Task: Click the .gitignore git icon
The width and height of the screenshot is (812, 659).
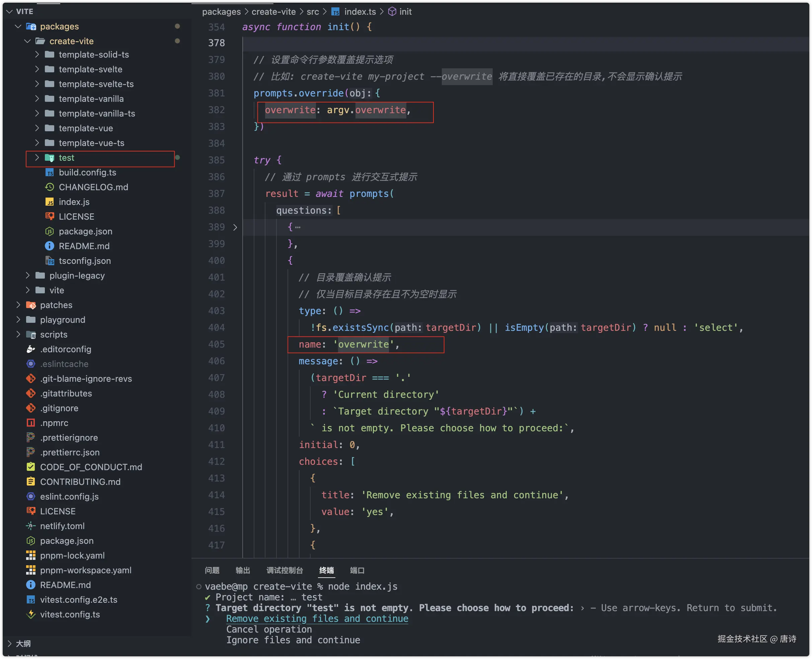Action: 31,408
